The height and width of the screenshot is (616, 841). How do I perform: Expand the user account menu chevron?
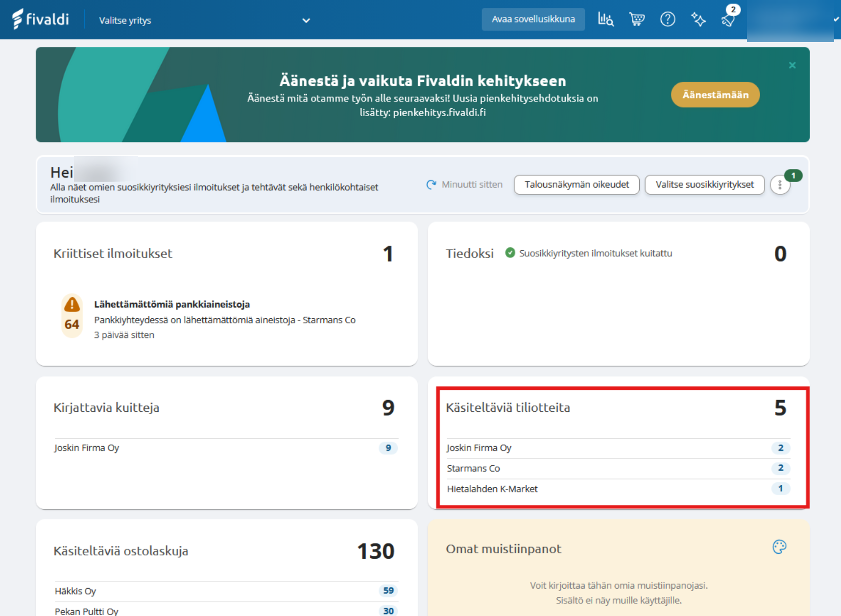click(836, 20)
